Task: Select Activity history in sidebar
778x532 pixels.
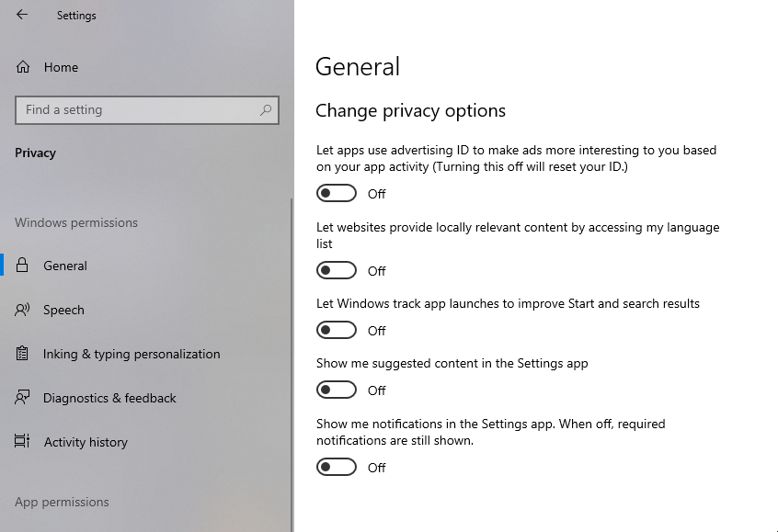Action: click(x=147, y=441)
